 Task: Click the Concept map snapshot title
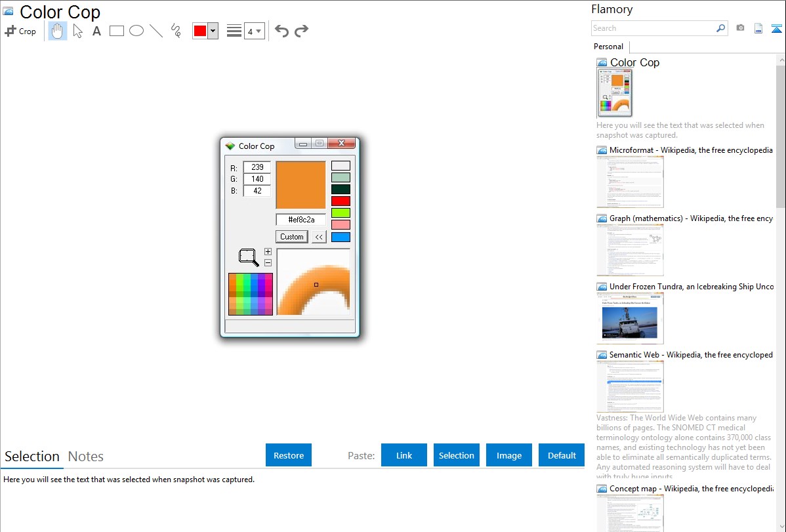[x=692, y=489]
